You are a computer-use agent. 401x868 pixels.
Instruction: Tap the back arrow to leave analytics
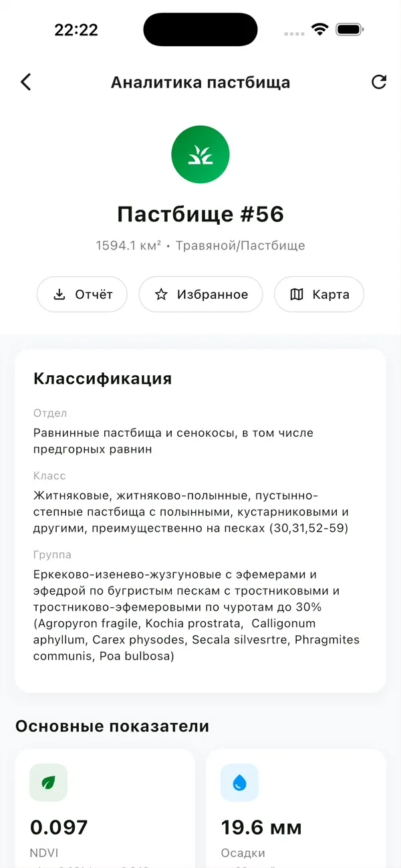[x=25, y=82]
